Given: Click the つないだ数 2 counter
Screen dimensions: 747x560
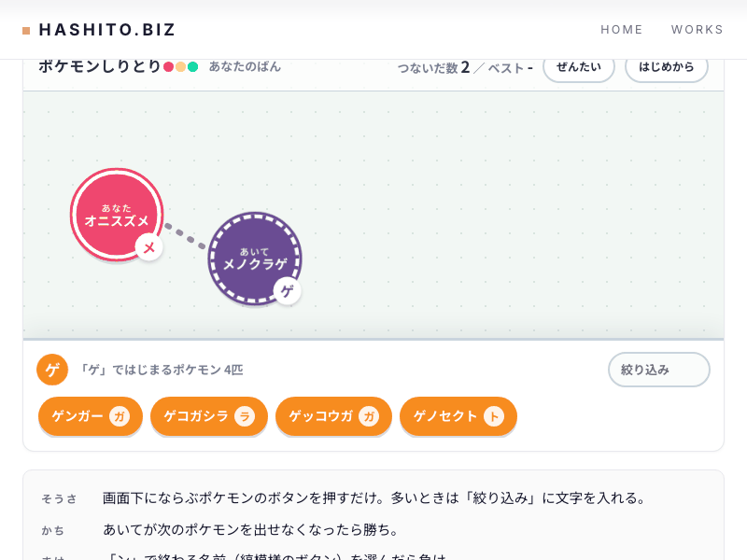Looking at the screenshot, I should click(434, 67).
